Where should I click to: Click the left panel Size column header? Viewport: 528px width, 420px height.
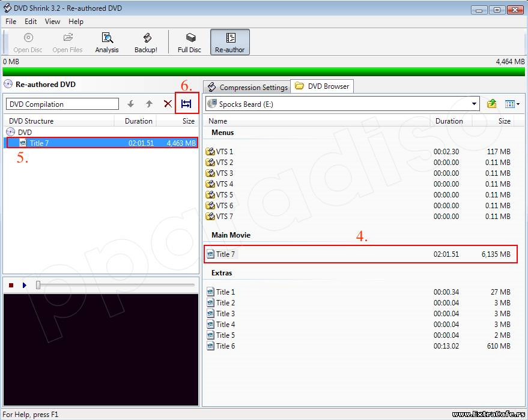[177, 121]
